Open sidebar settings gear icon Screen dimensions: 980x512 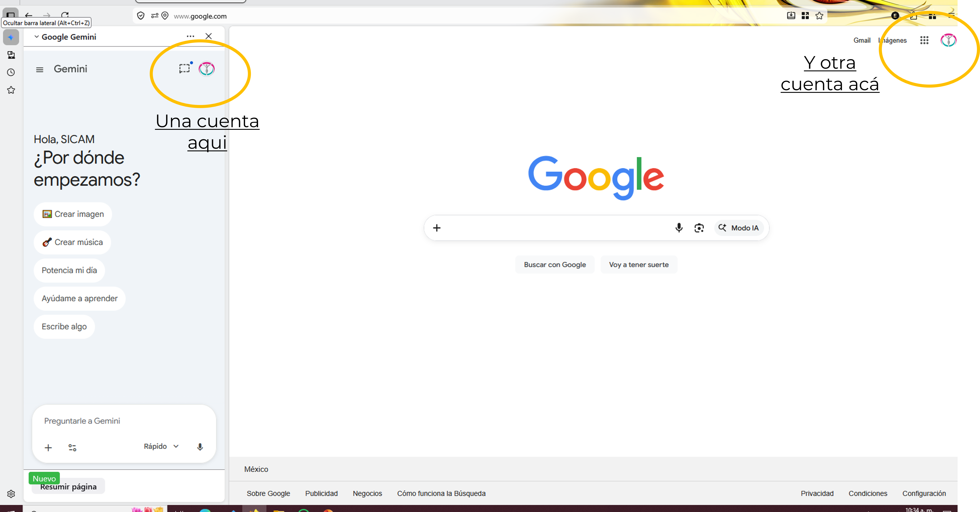(11, 494)
